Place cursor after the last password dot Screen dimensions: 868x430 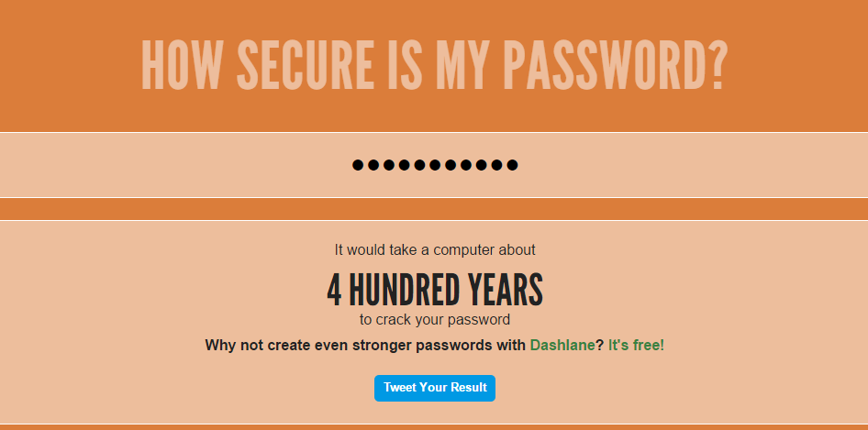[x=519, y=165]
